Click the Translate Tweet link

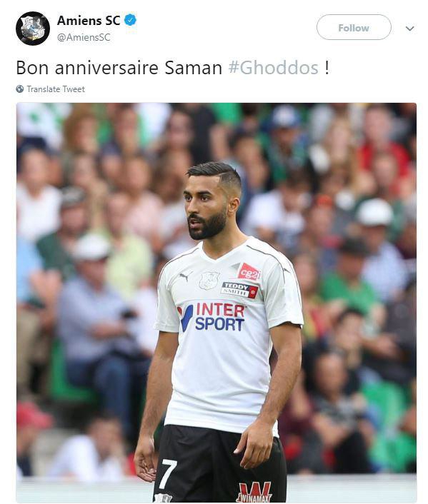56,89
